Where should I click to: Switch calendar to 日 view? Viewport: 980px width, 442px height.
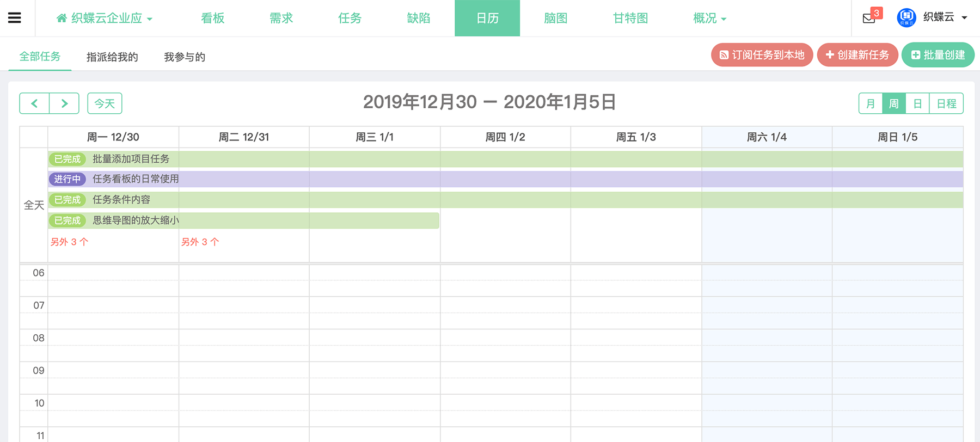917,103
